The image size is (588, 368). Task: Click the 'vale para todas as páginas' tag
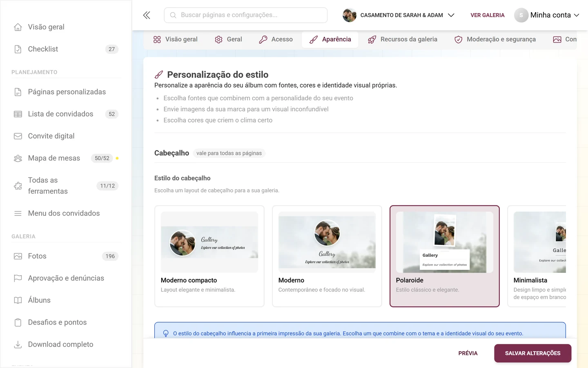click(229, 153)
